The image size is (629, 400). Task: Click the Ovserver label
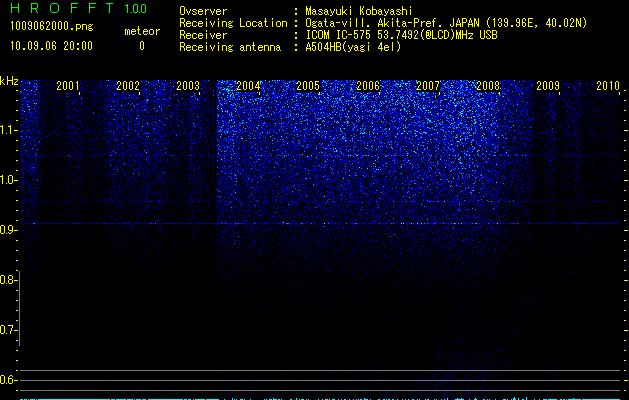[x=203, y=11]
